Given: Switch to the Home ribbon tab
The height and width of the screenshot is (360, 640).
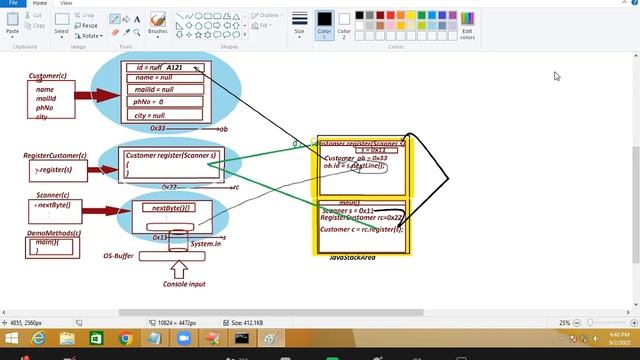Looking at the screenshot, I should 40,3.
